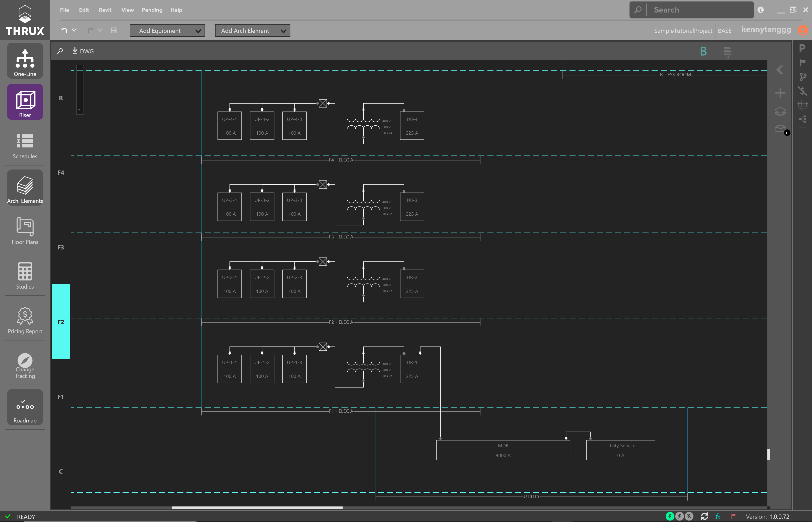Open the One-Line view
The height and width of the screenshot is (522, 812).
25,61
